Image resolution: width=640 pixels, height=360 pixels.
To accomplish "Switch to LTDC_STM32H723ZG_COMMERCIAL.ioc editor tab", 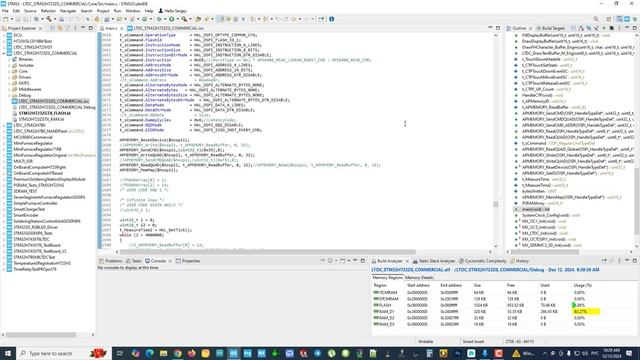I will pyautogui.click(x=165, y=28).
